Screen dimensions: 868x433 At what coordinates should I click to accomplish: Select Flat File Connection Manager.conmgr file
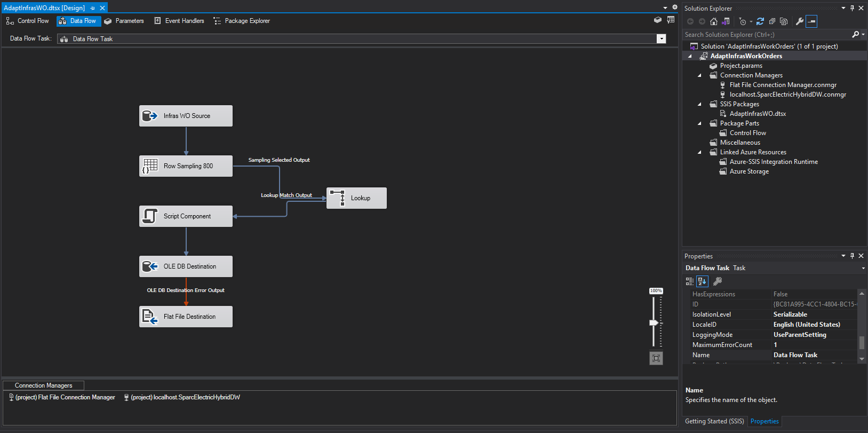(x=783, y=85)
